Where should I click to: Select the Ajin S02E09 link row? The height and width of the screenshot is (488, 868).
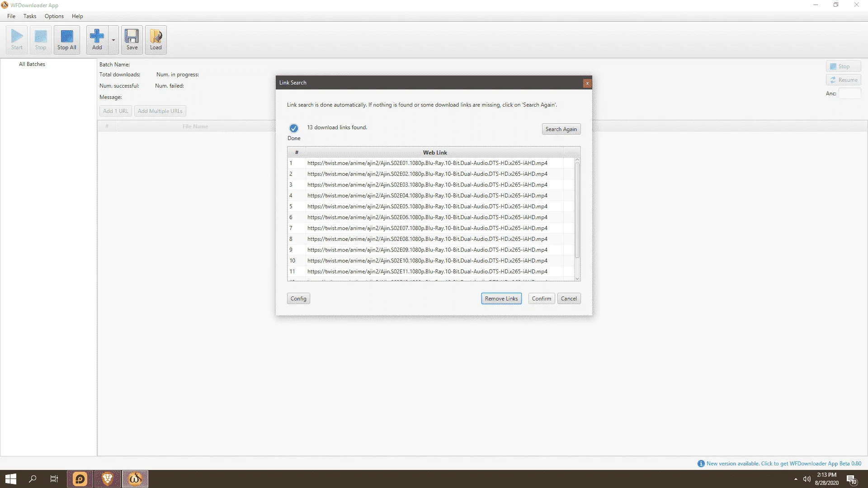pos(431,250)
